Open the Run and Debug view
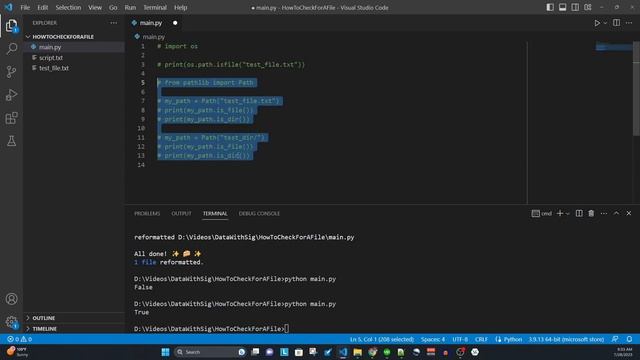The height and width of the screenshot is (360, 640). pyautogui.click(x=11, y=95)
